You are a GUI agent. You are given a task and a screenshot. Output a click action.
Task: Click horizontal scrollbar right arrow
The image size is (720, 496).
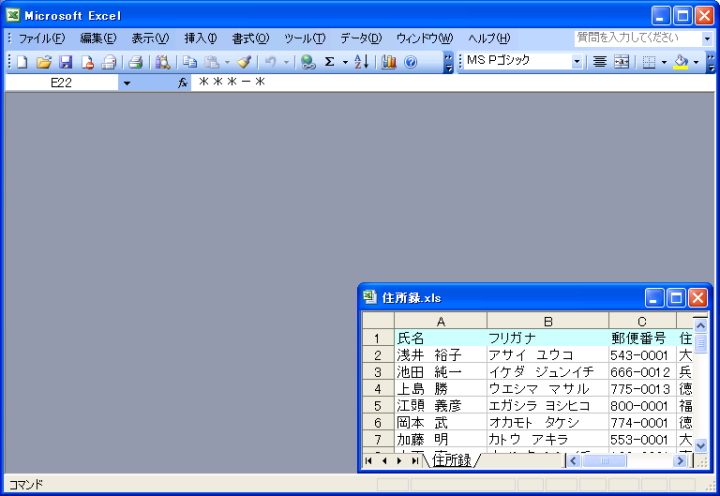[680, 460]
